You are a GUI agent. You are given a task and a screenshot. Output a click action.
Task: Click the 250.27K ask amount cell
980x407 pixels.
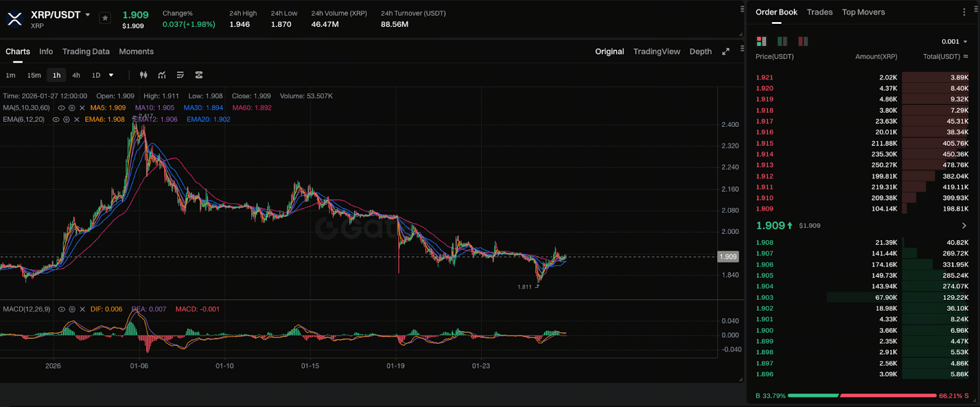pos(884,165)
